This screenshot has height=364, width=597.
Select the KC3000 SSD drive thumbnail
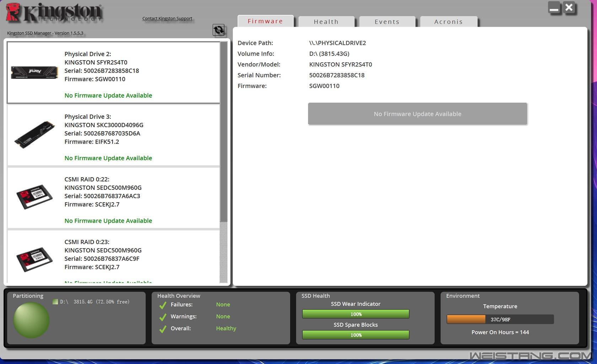pos(34,135)
